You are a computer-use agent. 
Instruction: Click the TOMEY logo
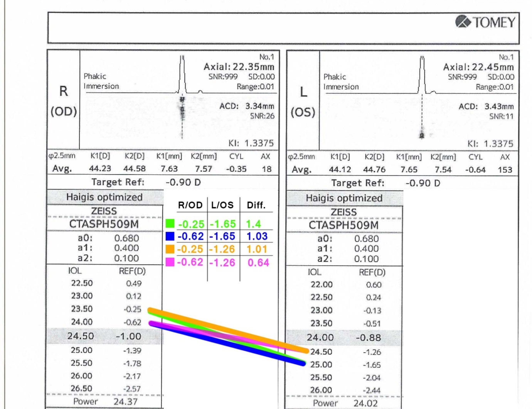(x=485, y=22)
